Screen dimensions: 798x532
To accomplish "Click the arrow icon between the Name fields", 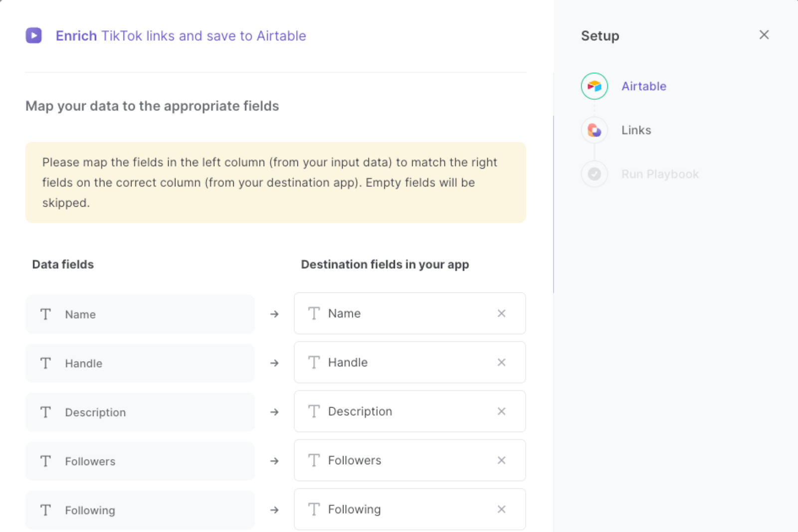I will coord(274,314).
